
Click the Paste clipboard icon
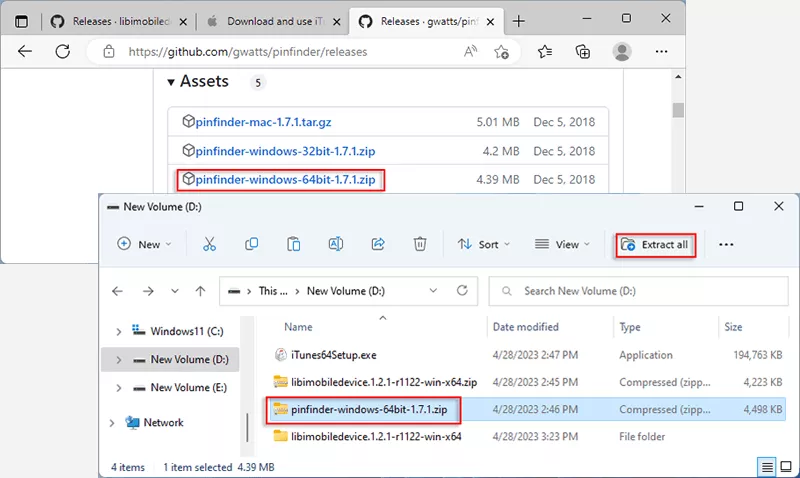[294, 244]
